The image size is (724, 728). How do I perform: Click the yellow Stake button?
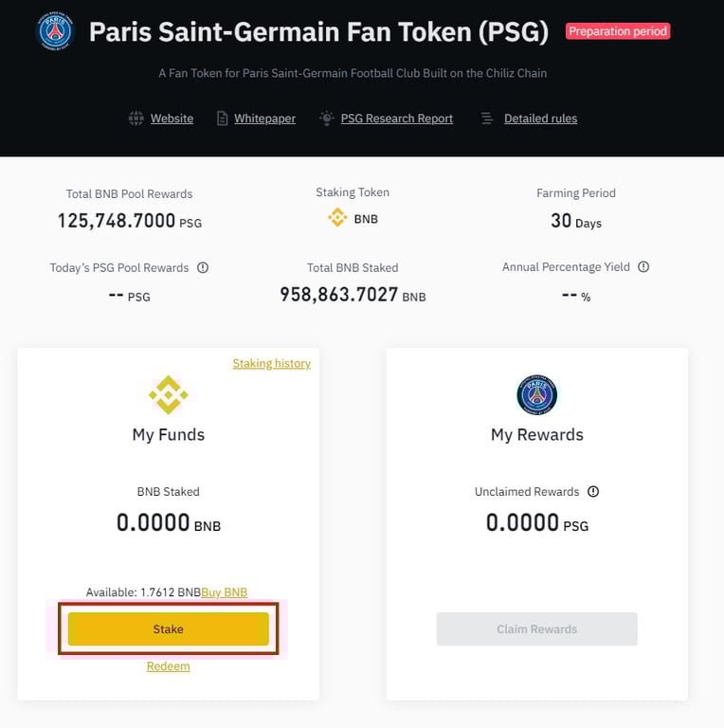pos(168,629)
